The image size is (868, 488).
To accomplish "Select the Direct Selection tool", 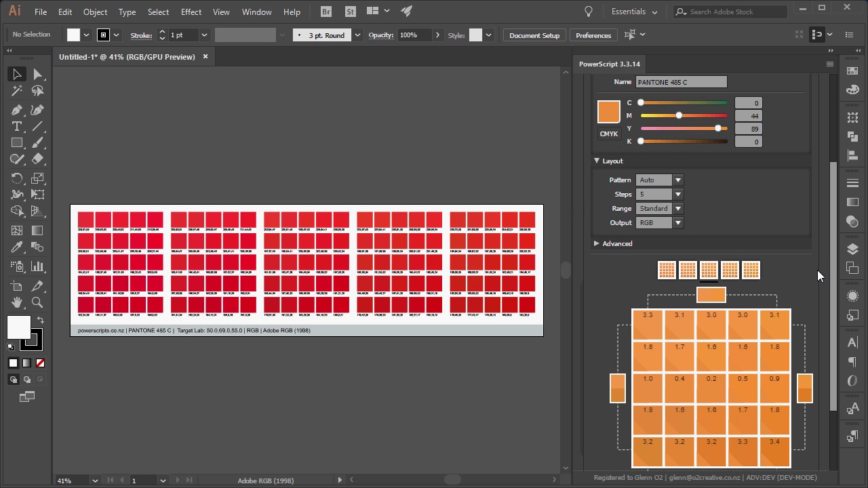I will pyautogui.click(x=37, y=75).
